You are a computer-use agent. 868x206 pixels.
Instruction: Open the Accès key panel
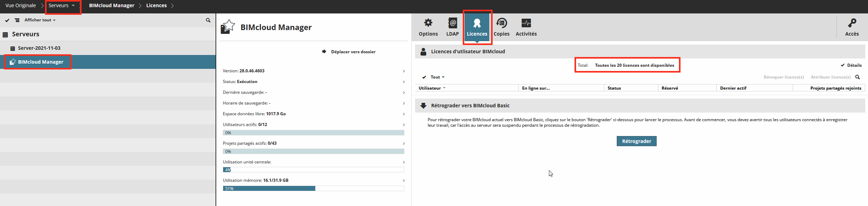click(852, 27)
